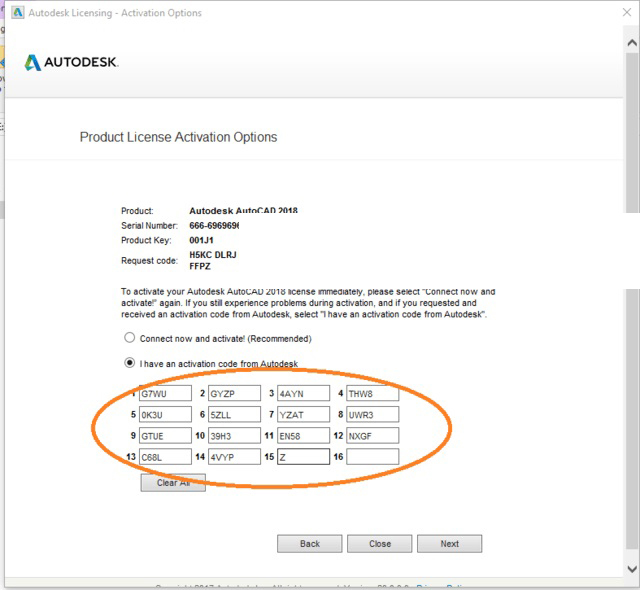Click activation code field 4 containing THW8
This screenshot has width=640, height=590.
[373, 393]
